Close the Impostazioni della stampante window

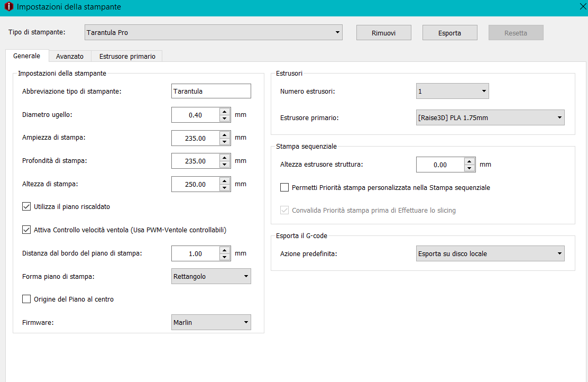[x=583, y=7]
